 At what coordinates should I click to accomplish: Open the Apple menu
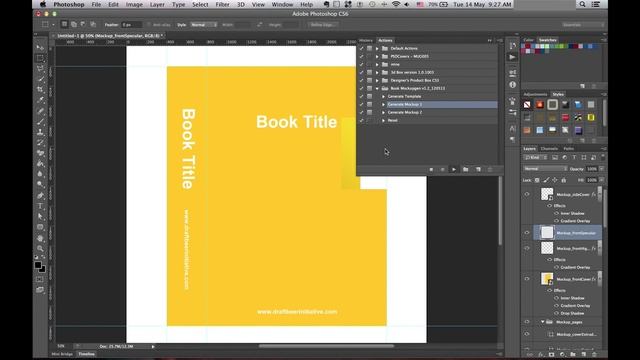43,4
